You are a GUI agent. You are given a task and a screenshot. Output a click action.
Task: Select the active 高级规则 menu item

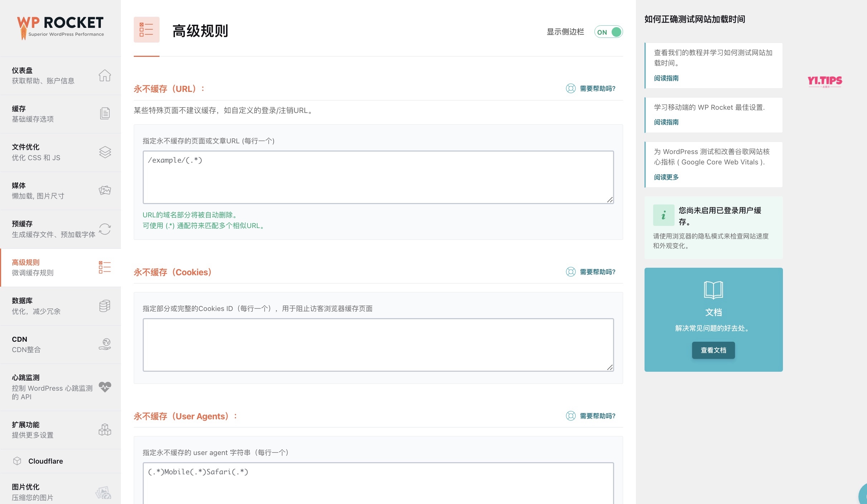(x=60, y=268)
